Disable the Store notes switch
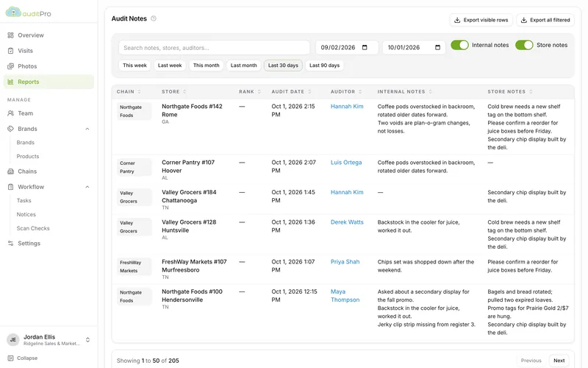This screenshot has width=588, height=368. 524,45
